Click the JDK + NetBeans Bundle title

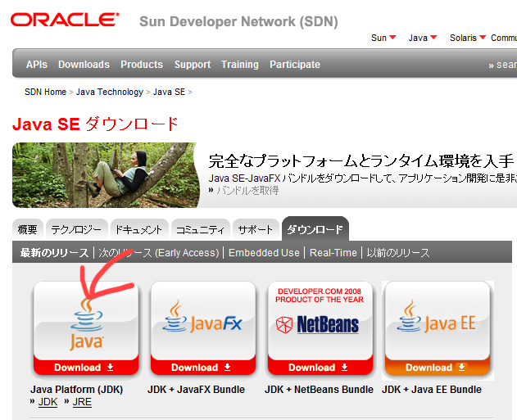[x=319, y=390]
